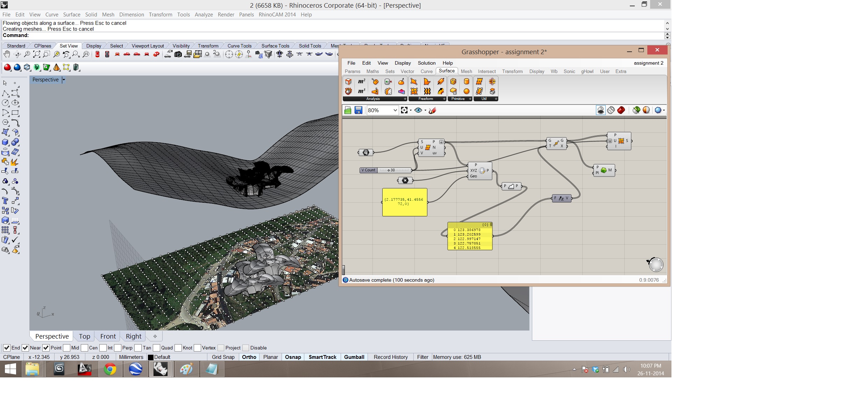The width and height of the screenshot is (868, 405).
Task: Toggle the End osnap checkbox
Action: tap(7, 348)
